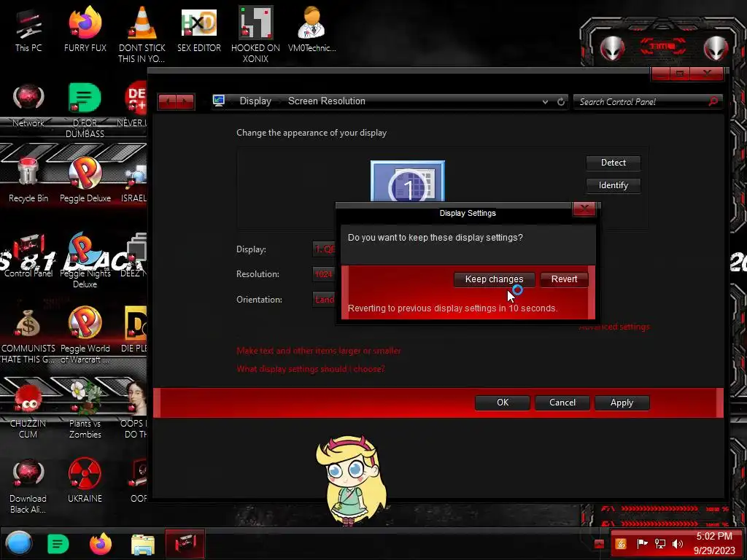
Task: Open the VLC cone desktop shortcut
Action: click(142, 34)
